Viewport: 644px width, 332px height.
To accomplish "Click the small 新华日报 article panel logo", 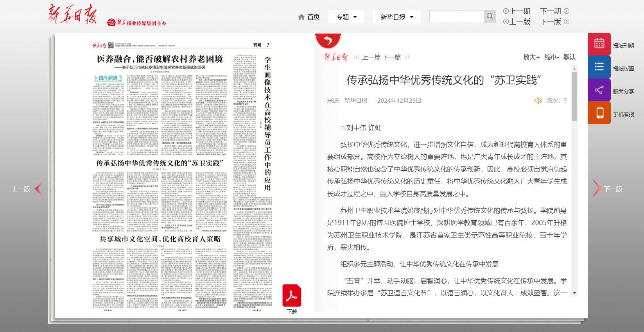I will pos(336,57).
